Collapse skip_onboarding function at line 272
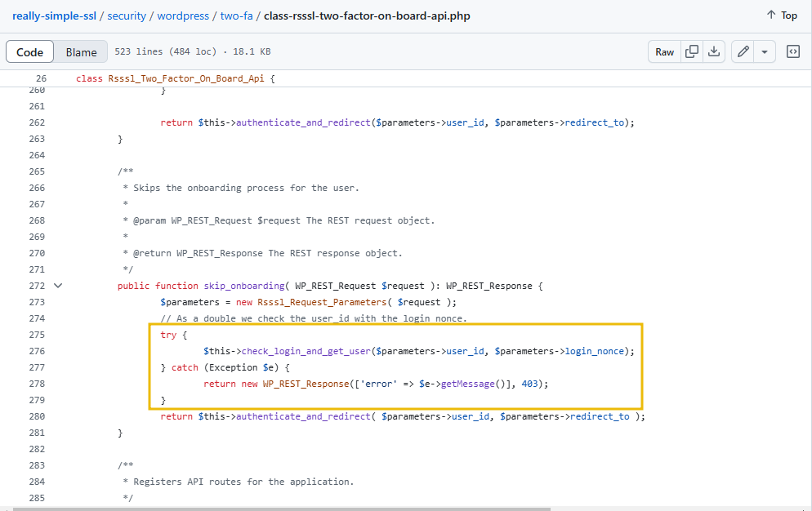 (58, 286)
